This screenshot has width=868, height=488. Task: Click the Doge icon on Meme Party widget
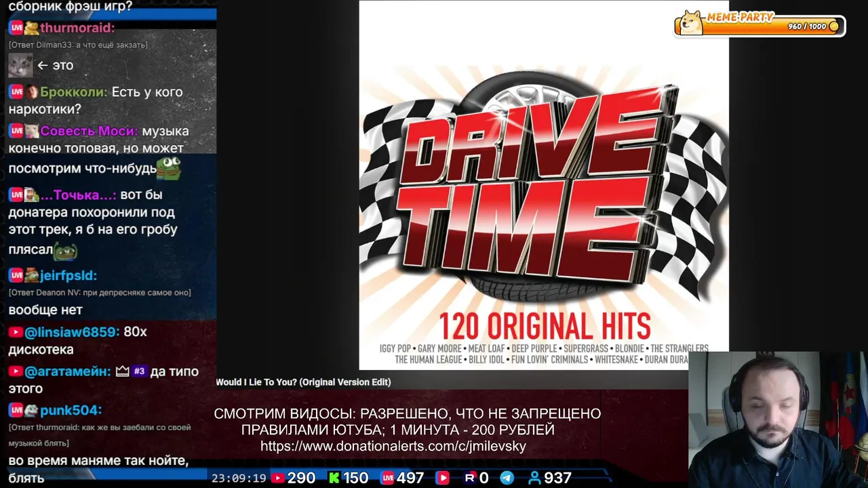coord(691,22)
